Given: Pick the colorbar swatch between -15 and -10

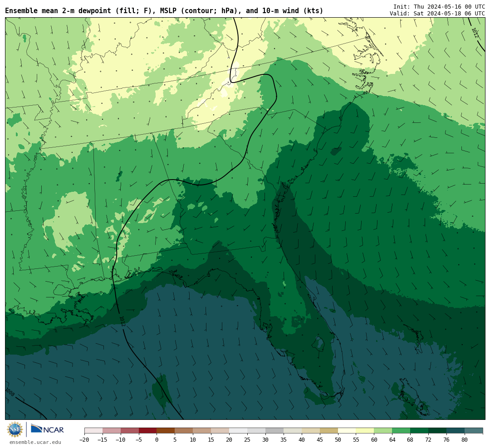Looking at the screenshot, I should click(112, 431).
